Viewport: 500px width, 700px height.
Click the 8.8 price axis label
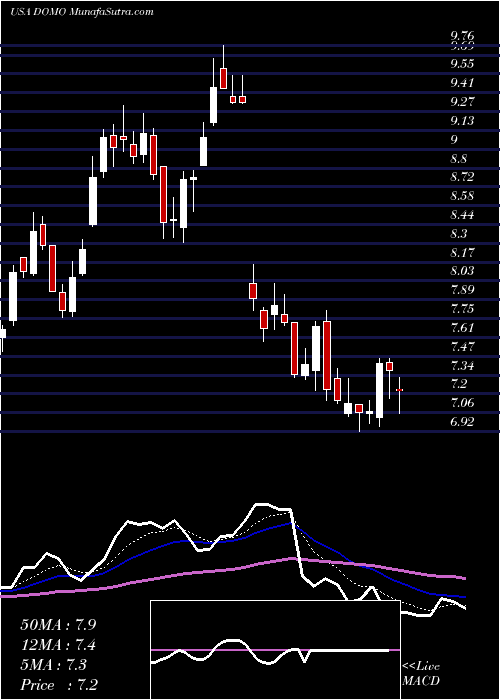click(x=458, y=158)
